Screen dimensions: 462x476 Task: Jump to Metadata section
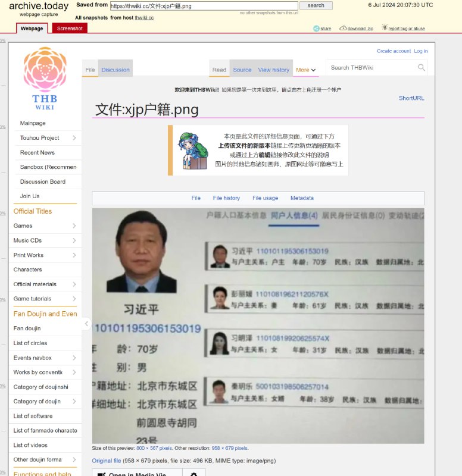tap(302, 198)
